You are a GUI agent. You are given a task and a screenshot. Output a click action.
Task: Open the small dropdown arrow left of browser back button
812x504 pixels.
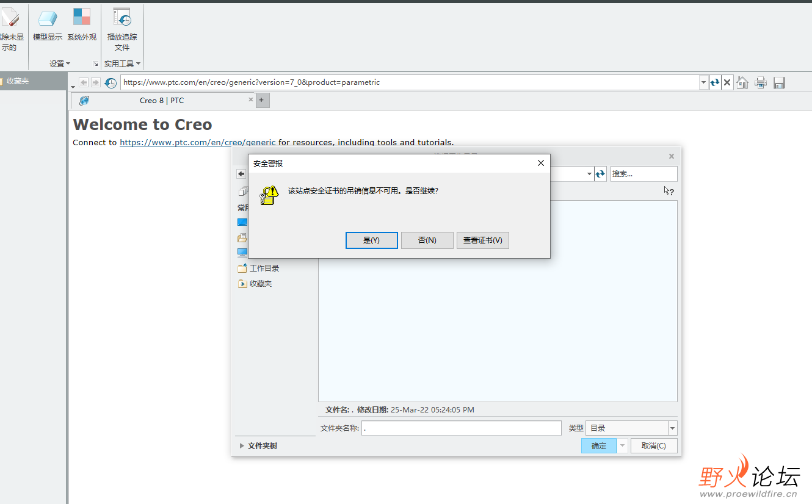[73, 86]
